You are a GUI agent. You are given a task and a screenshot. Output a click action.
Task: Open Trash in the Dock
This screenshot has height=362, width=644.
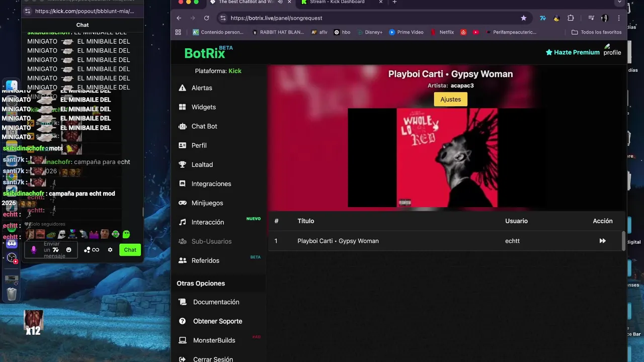coord(12,294)
